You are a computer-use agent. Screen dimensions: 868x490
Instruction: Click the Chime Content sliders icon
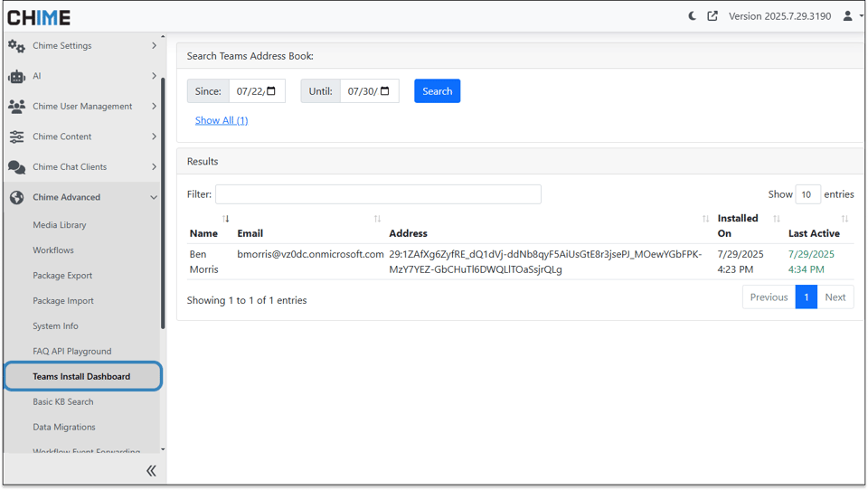pos(16,137)
